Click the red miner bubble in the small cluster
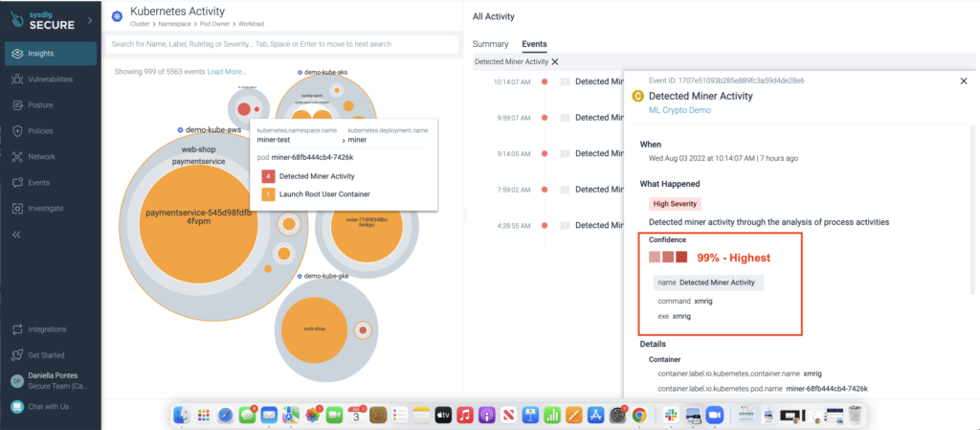The height and width of the screenshot is (430, 980). [x=244, y=109]
